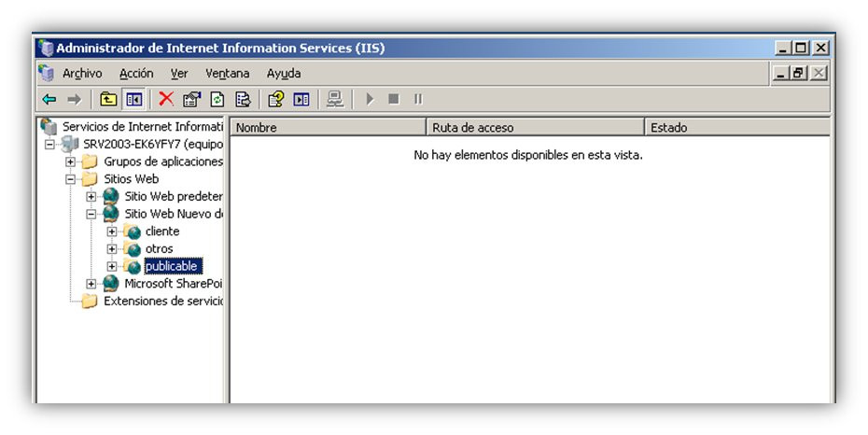
Task: Open Help using the question mark icon
Action: [x=275, y=100]
